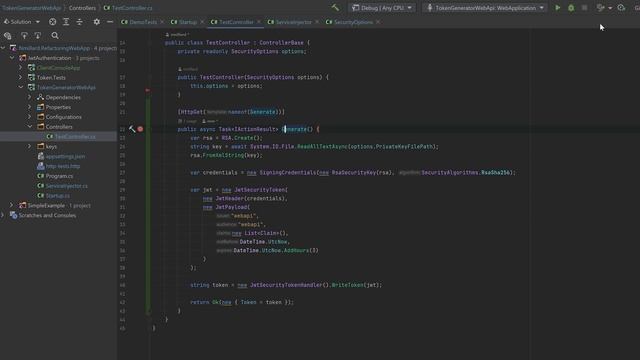Click the rightmost clock-like toolbar icon

621,8
